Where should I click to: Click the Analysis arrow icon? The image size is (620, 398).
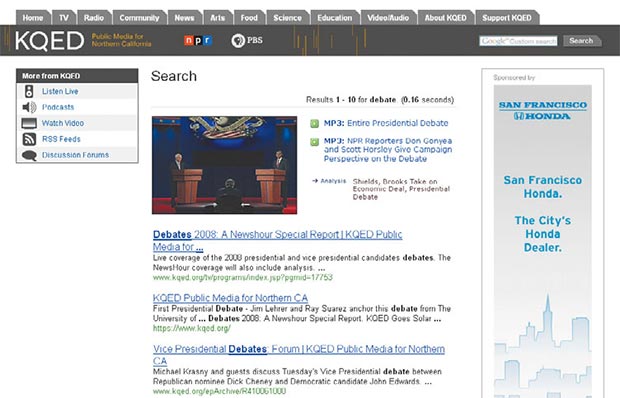pos(315,181)
